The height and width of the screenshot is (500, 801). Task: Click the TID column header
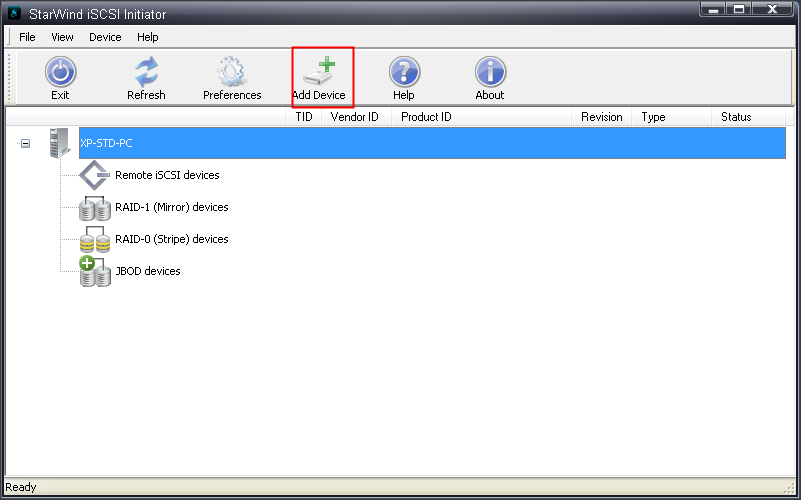304,117
